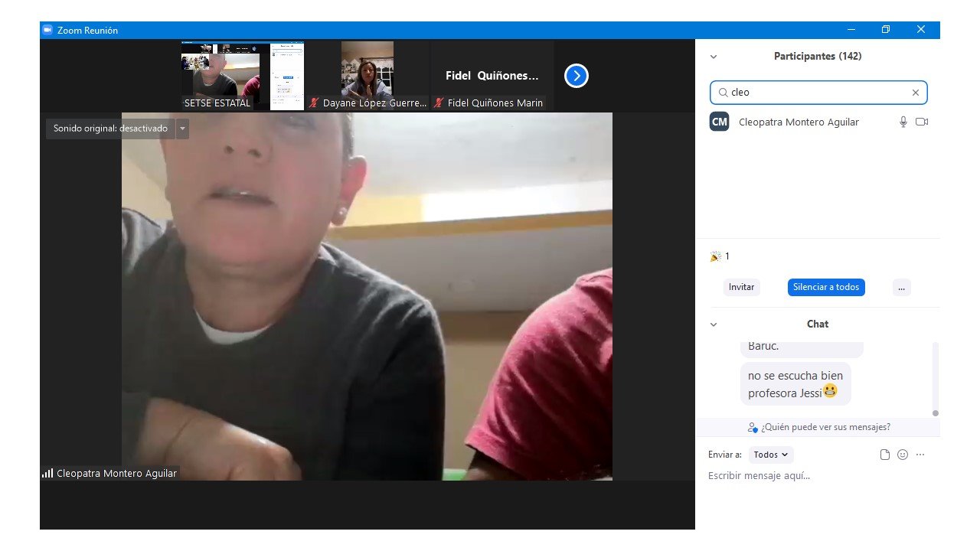Click the Zoom logo in title bar
980x551 pixels.
(x=47, y=30)
